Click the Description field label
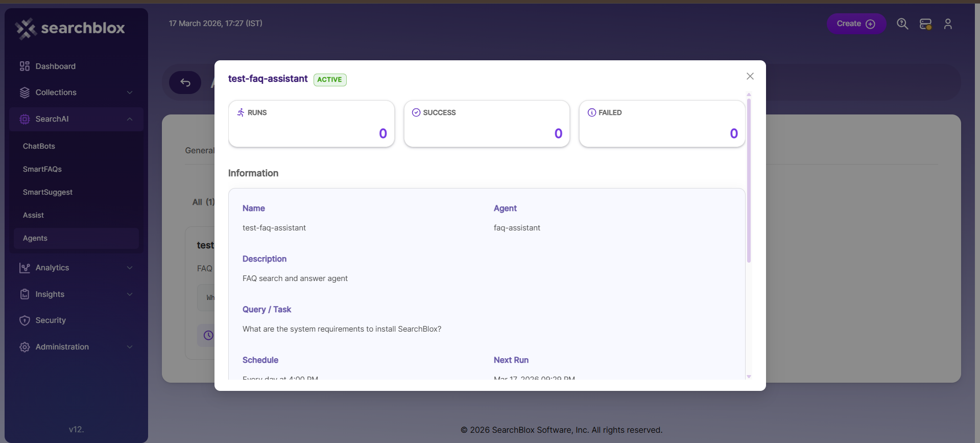980x443 pixels. [265, 259]
